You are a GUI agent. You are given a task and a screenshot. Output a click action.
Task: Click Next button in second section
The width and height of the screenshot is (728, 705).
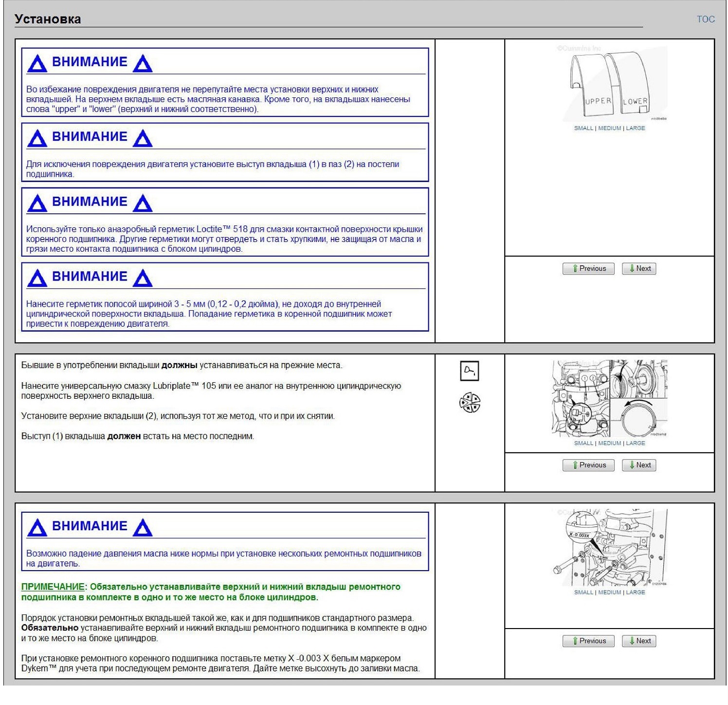coord(639,465)
